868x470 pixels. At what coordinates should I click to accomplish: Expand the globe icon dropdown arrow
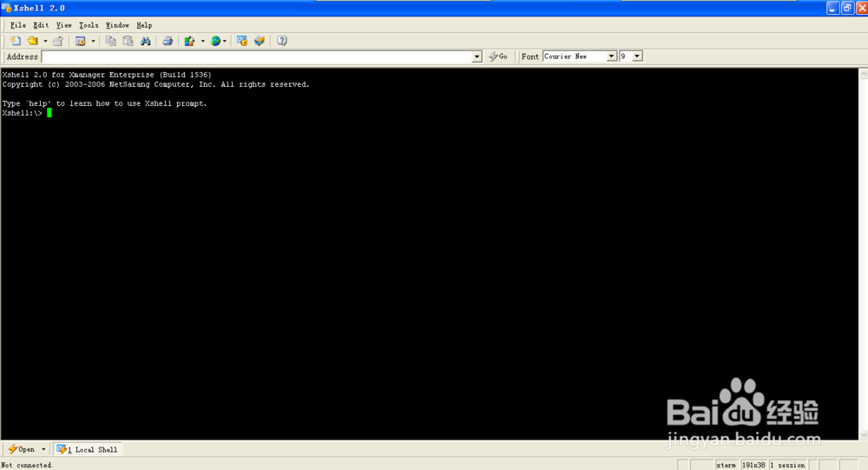click(225, 41)
